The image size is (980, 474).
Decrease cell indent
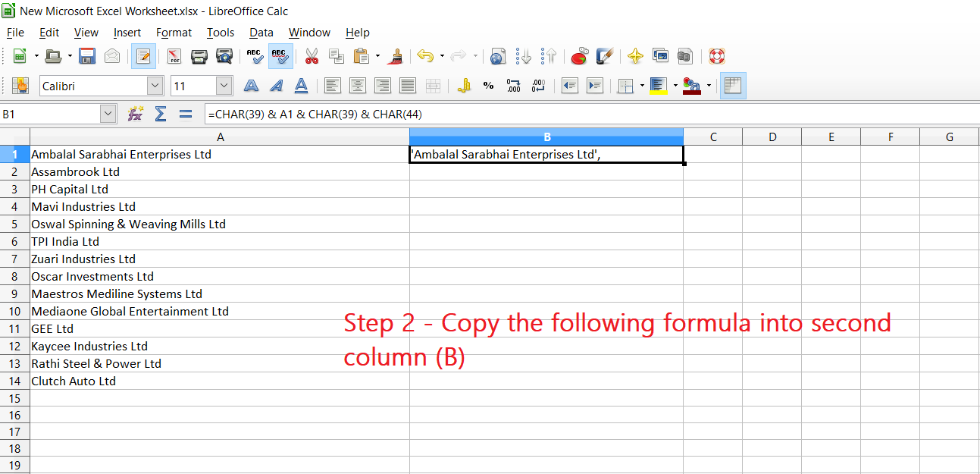[570, 86]
